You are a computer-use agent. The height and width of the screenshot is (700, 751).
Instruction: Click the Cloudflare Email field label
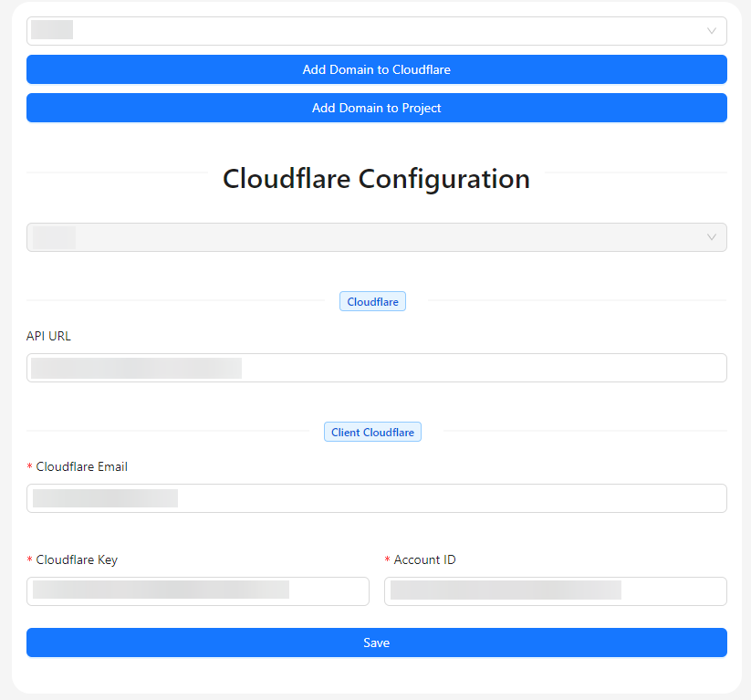pyautogui.click(x=83, y=466)
